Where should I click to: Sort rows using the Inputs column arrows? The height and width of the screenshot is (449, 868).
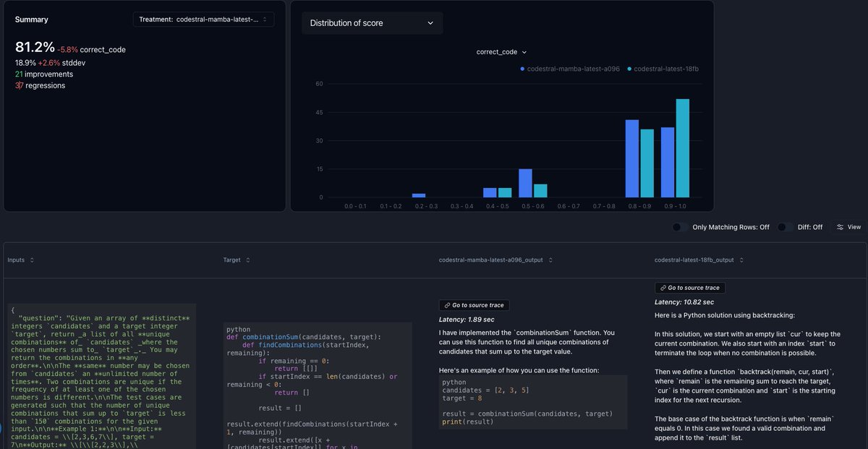tap(34, 260)
